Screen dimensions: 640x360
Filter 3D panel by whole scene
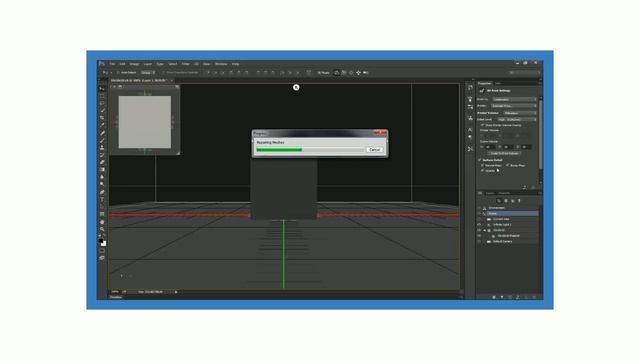498,201
